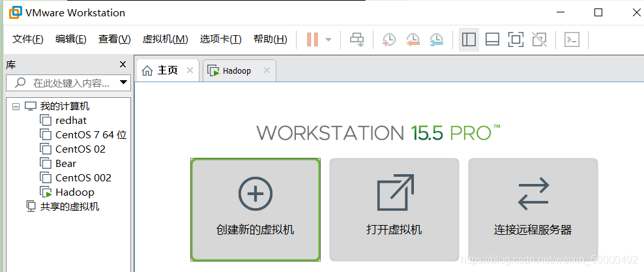Click the Unity mode icon
Screen dimensions: 644x272
pos(539,39)
